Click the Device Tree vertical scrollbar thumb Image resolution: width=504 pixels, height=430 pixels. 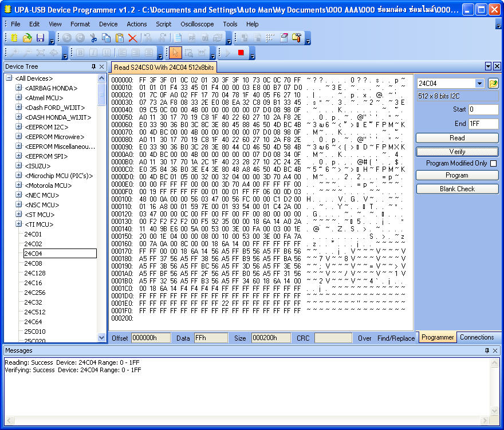[101, 94]
